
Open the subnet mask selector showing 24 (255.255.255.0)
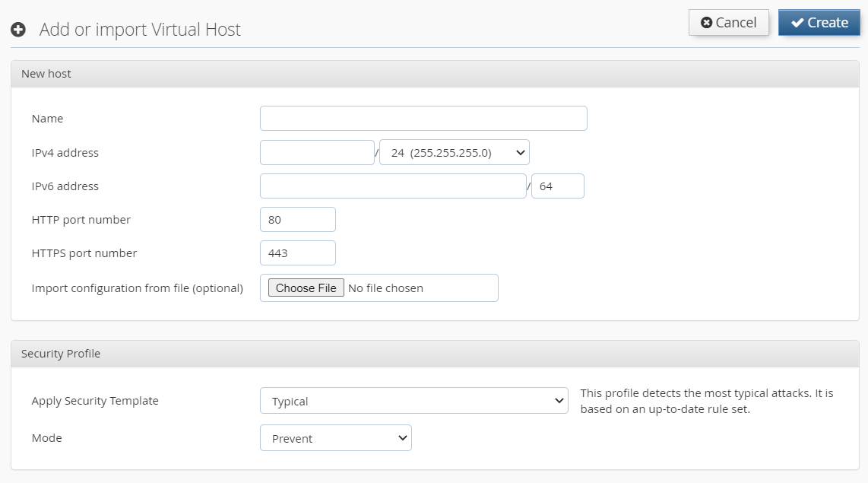(x=452, y=152)
